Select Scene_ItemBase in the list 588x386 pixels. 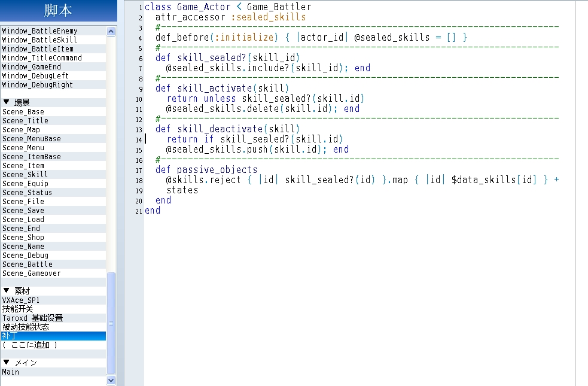54,157
